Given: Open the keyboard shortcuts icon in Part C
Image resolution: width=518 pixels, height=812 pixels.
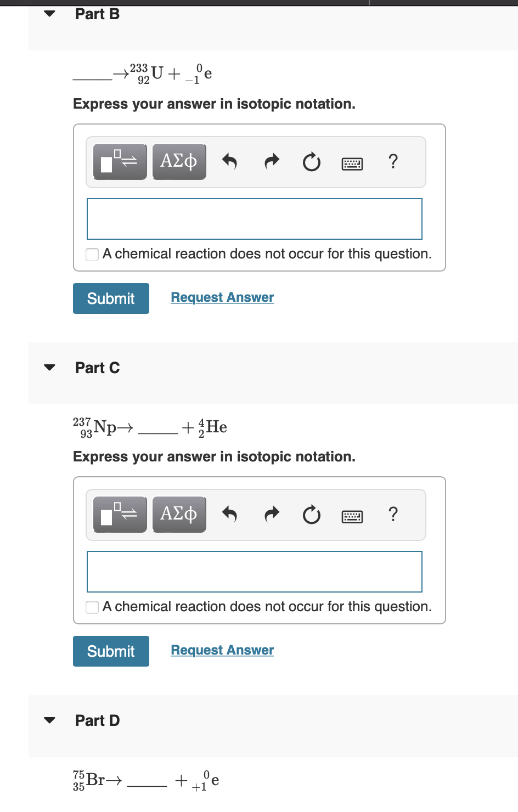Looking at the screenshot, I should 352,516.
